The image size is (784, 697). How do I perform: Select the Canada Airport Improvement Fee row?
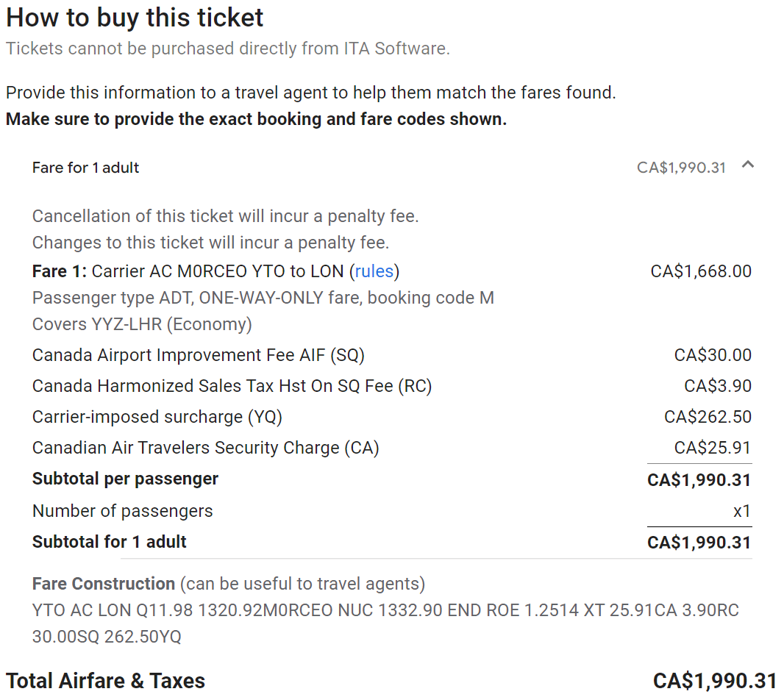coord(198,355)
